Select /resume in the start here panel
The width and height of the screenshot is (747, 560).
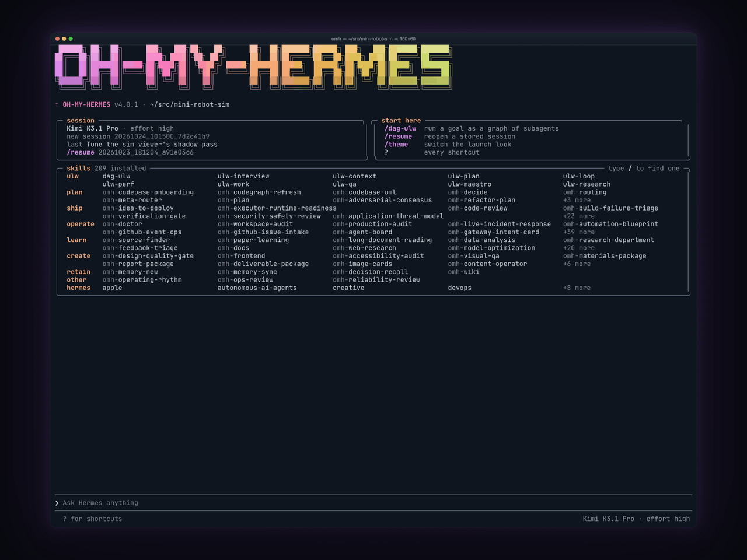click(x=398, y=136)
